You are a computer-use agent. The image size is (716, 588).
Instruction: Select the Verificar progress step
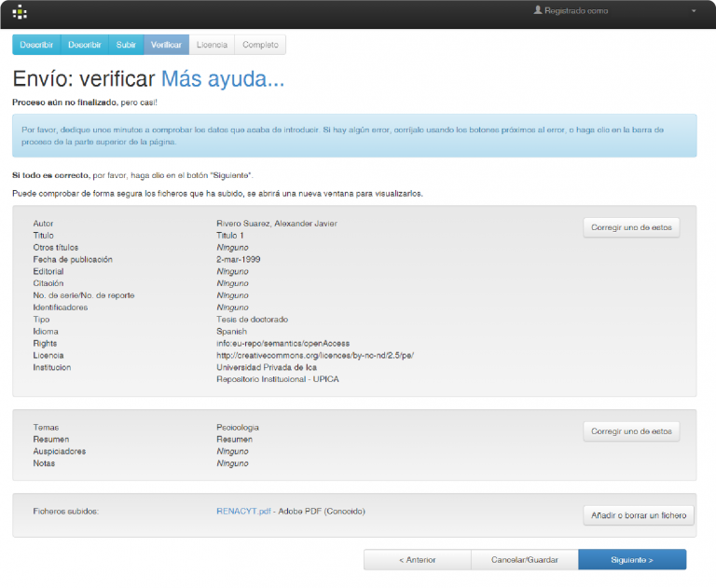pos(166,45)
